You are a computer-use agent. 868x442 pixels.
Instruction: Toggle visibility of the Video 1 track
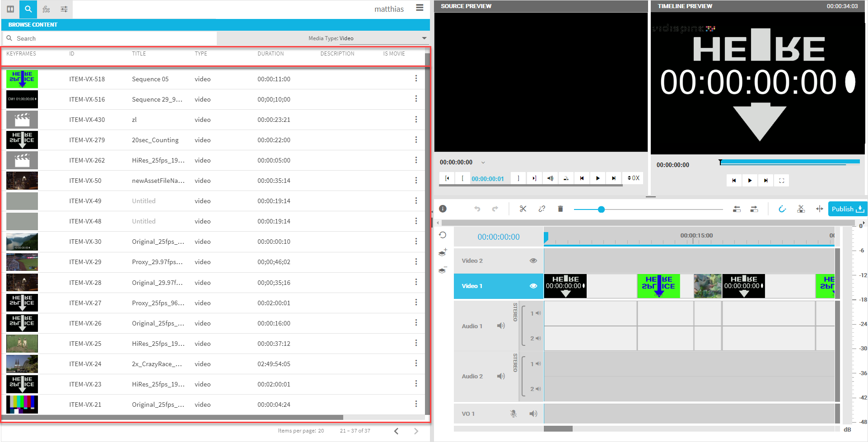coord(533,286)
